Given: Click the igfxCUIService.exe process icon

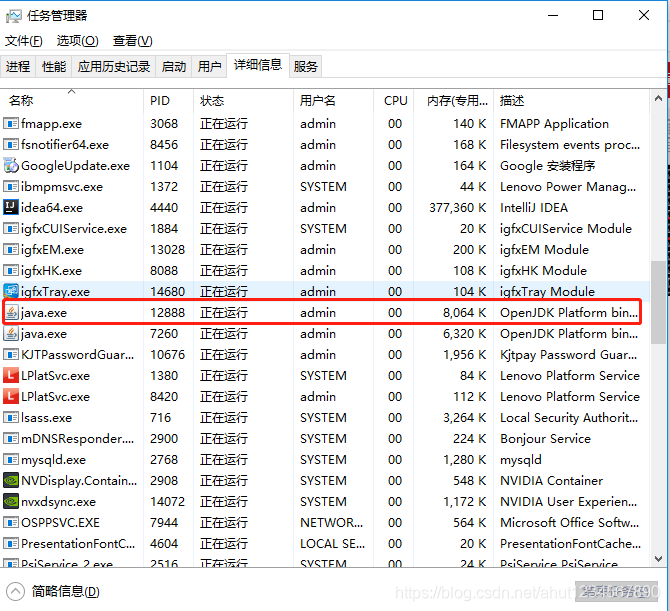Looking at the screenshot, I should (11, 229).
